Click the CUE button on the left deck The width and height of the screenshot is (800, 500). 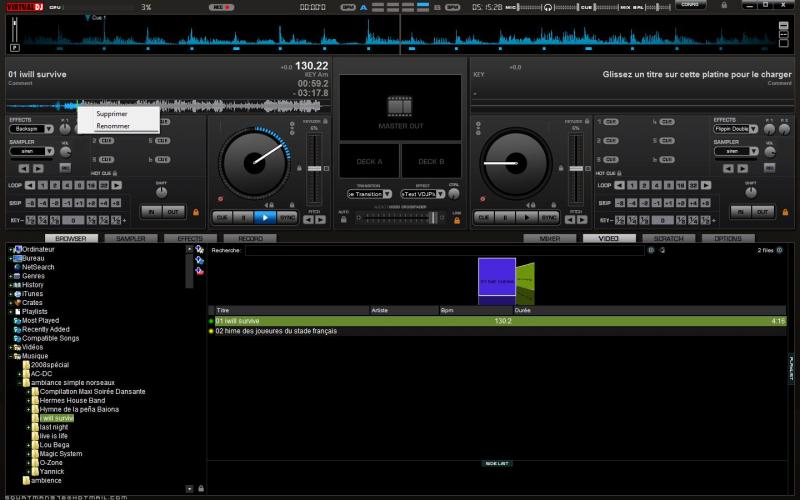[221, 216]
